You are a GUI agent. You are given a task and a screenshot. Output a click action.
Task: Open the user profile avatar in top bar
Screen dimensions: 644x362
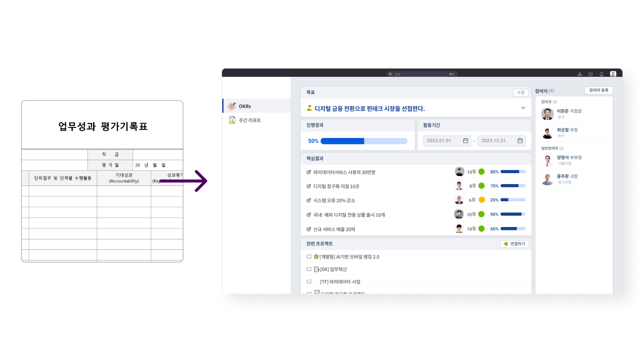point(613,74)
